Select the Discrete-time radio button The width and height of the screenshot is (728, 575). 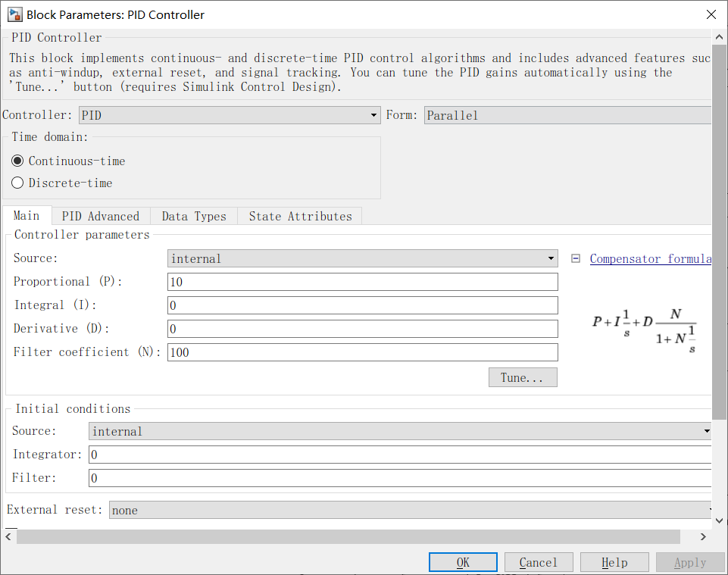17,183
